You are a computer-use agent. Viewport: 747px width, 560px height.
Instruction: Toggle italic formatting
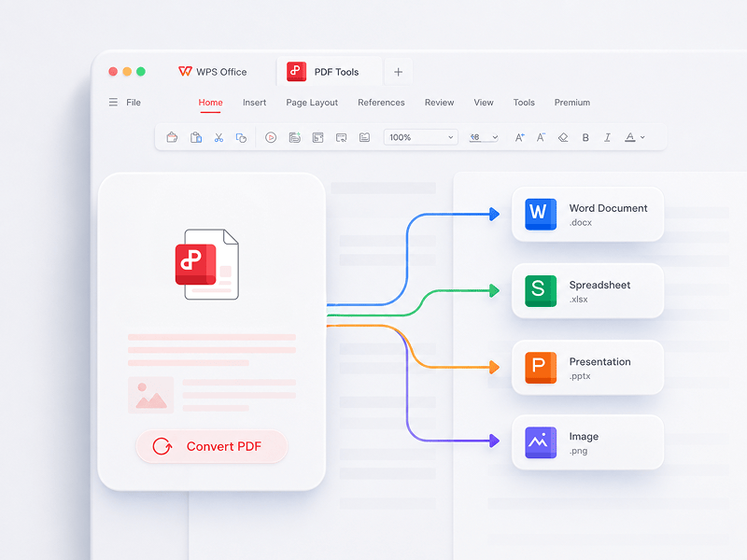click(x=608, y=137)
